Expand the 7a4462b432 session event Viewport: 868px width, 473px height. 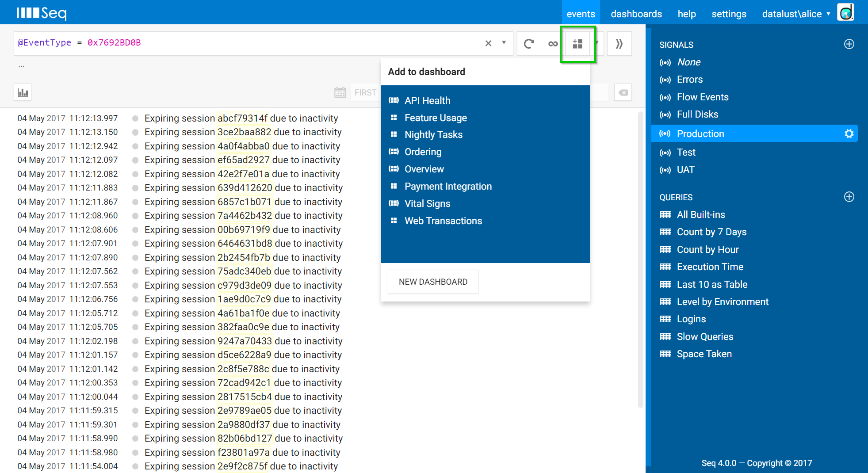pyautogui.click(x=243, y=216)
